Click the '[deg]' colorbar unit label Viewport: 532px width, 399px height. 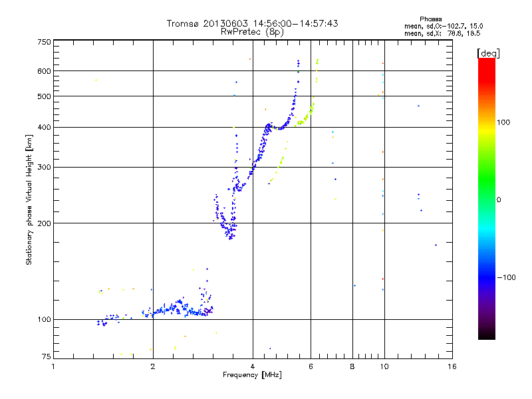(488, 53)
